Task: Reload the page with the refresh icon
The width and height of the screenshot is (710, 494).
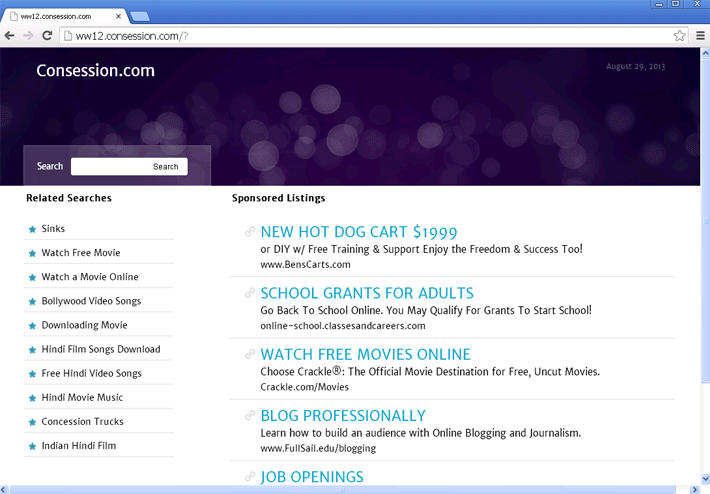Action: 47,36
